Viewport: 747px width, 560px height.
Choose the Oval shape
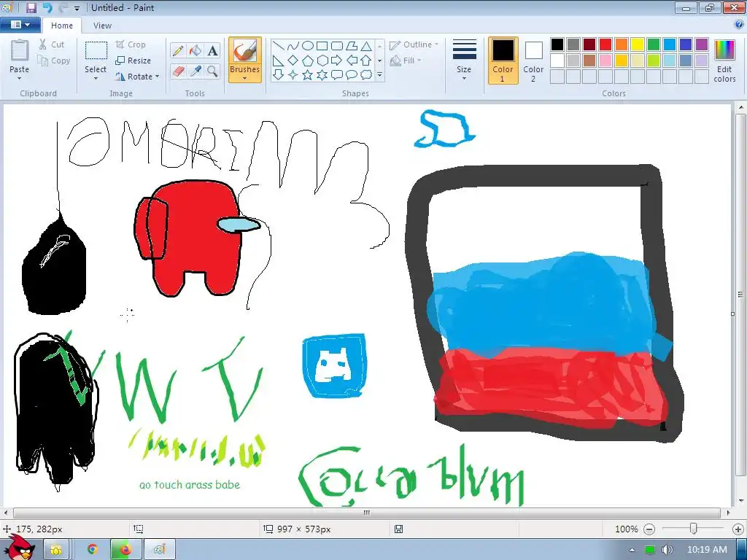pyautogui.click(x=308, y=46)
